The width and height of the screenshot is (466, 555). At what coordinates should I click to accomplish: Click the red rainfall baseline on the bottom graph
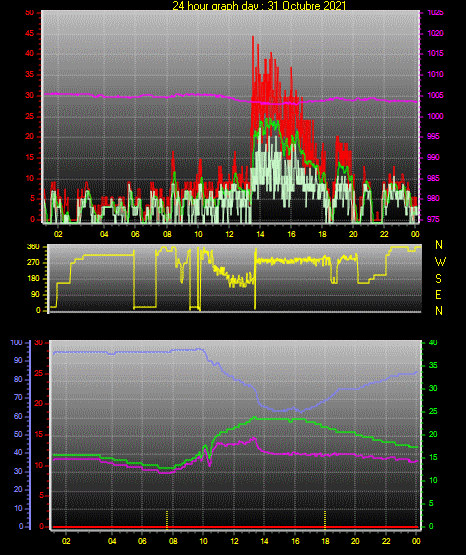(235, 527)
